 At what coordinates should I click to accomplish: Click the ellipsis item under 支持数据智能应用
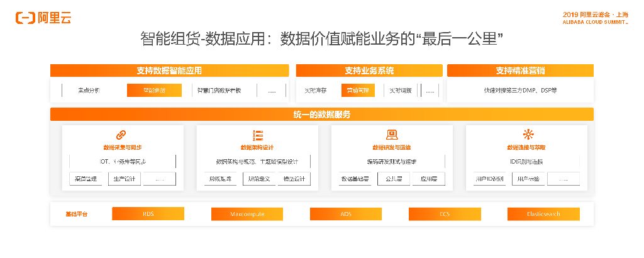272,91
